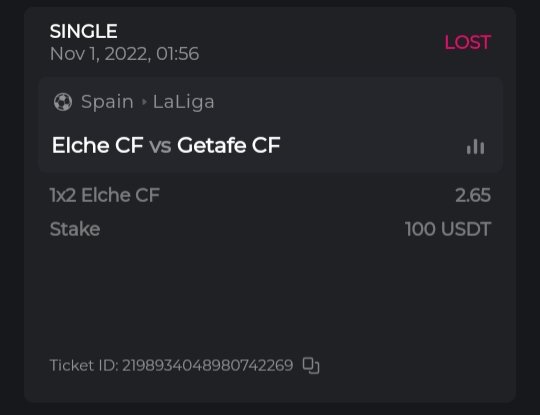Click the LOST status label
The width and height of the screenshot is (540, 415).
pos(468,42)
